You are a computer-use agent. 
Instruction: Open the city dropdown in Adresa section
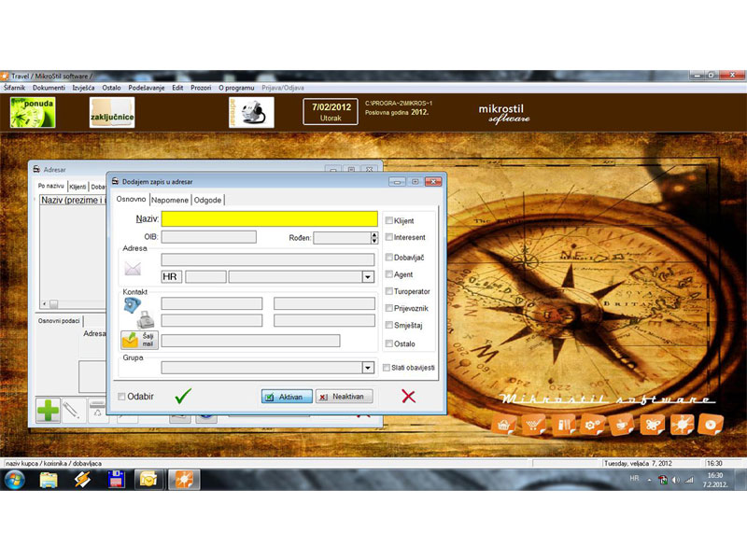click(368, 276)
